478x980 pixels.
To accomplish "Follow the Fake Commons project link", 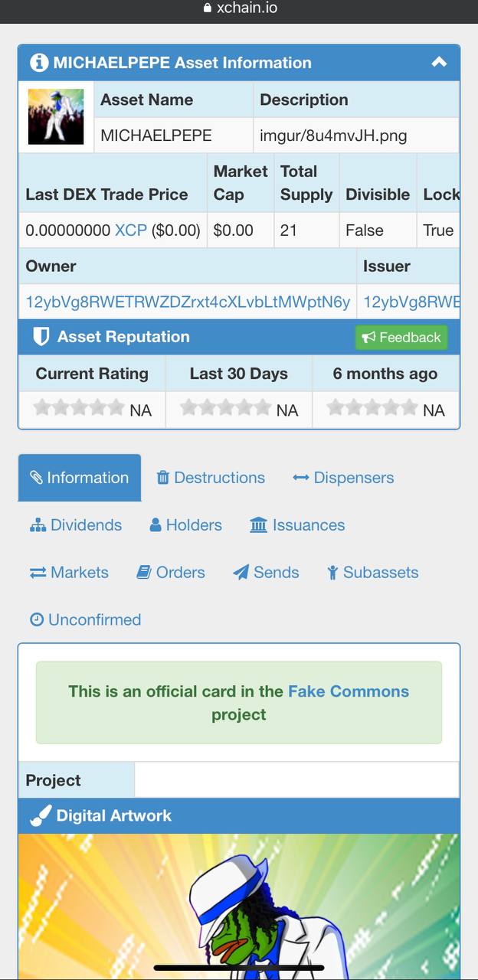I will [x=349, y=691].
